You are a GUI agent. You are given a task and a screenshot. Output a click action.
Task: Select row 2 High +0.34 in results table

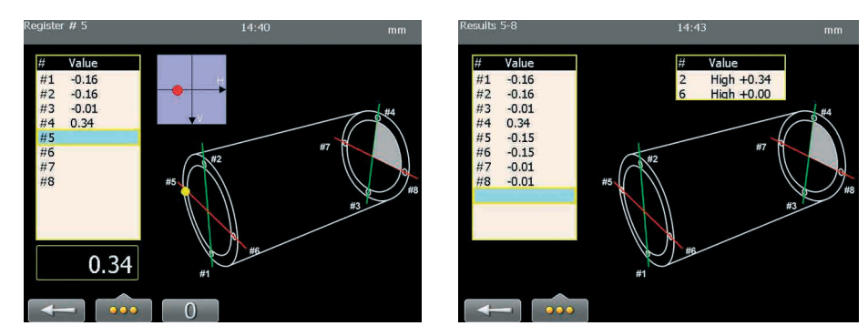(x=730, y=80)
